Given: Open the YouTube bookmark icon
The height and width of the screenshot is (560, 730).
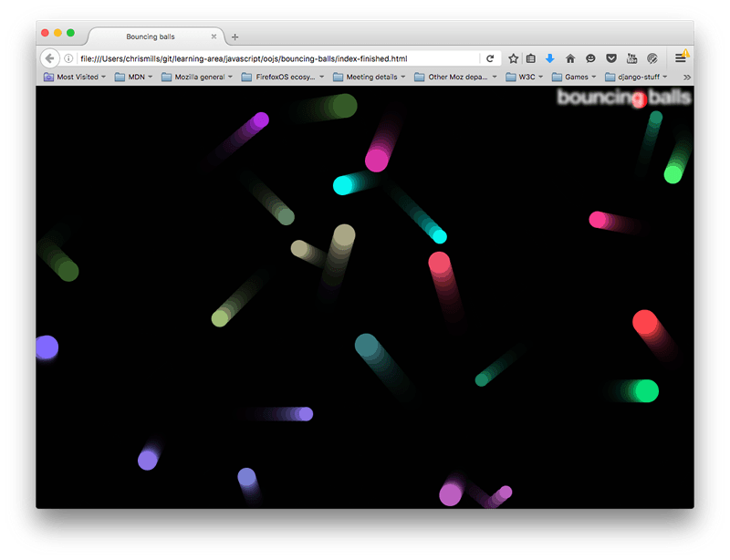Looking at the screenshot, I should (631, 57).
